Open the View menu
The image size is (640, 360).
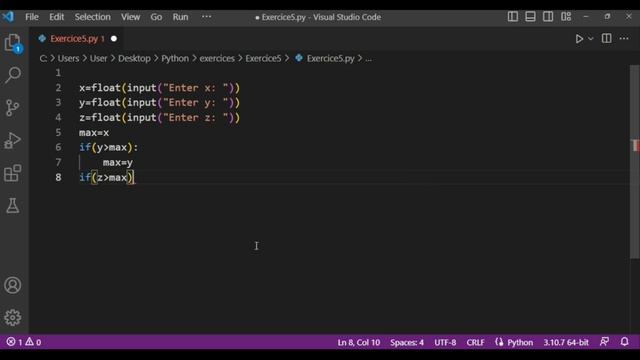(130, 17)
